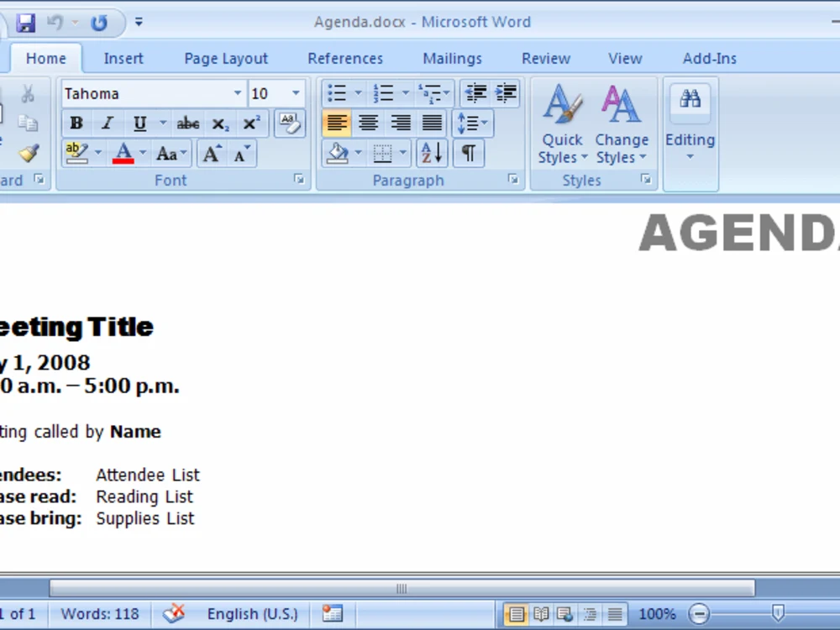
Task: Toggle strikethrough formatting
Action: 188,123
